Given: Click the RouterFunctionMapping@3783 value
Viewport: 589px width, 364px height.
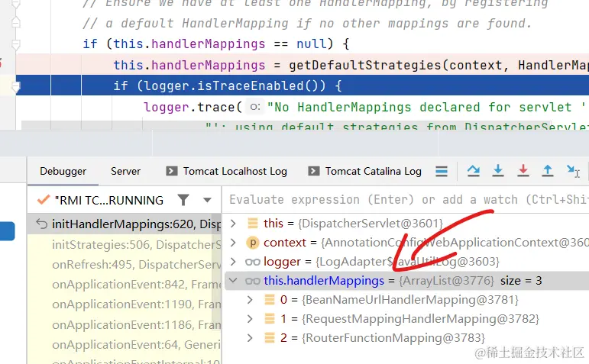Looking at the screenshot, I should coord(393,338).
